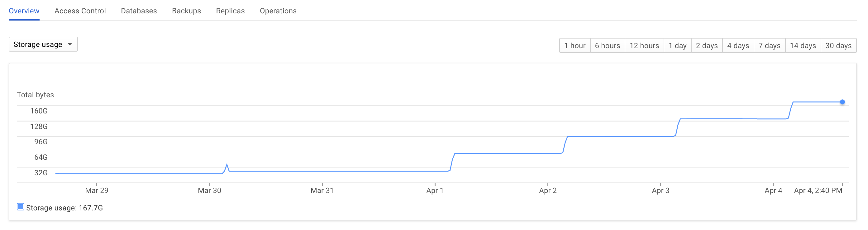Choose the 4 days range button
The image size is (868, 230).
pos(738,46)
